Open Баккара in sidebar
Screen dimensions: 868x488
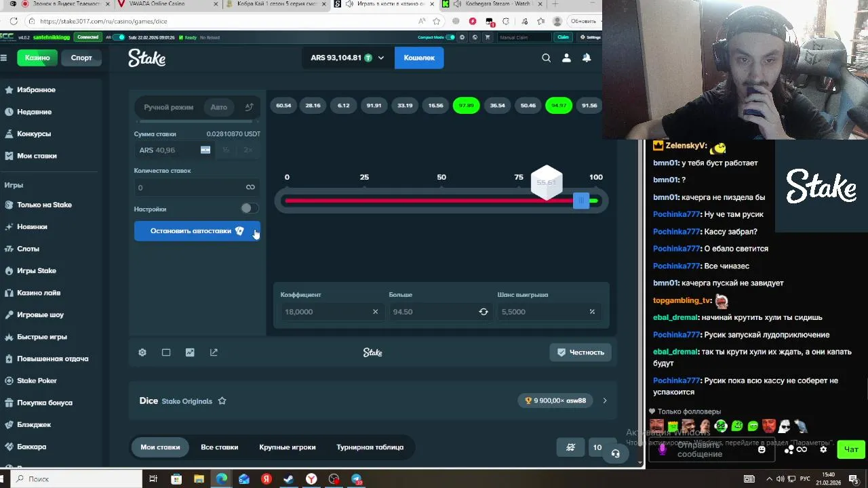[31, 447]
